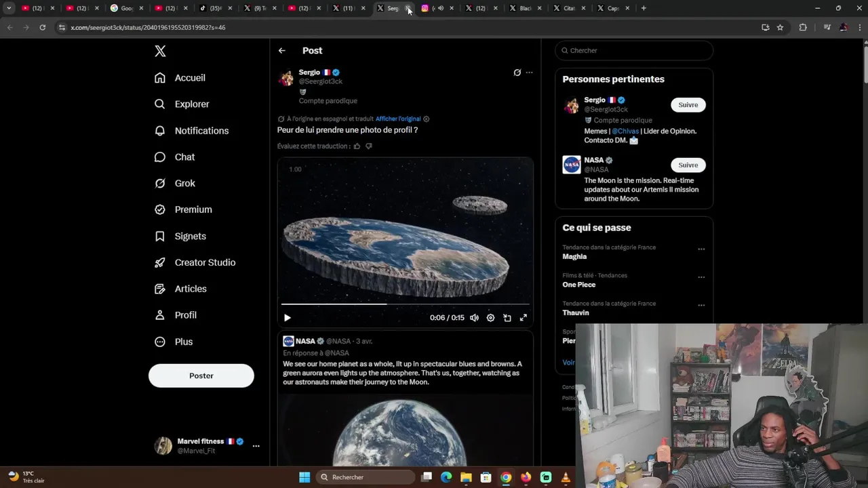The width and height of the screenshot is (868, 488).
Task: Open the Maghla trend
Action: pos(574,257)
